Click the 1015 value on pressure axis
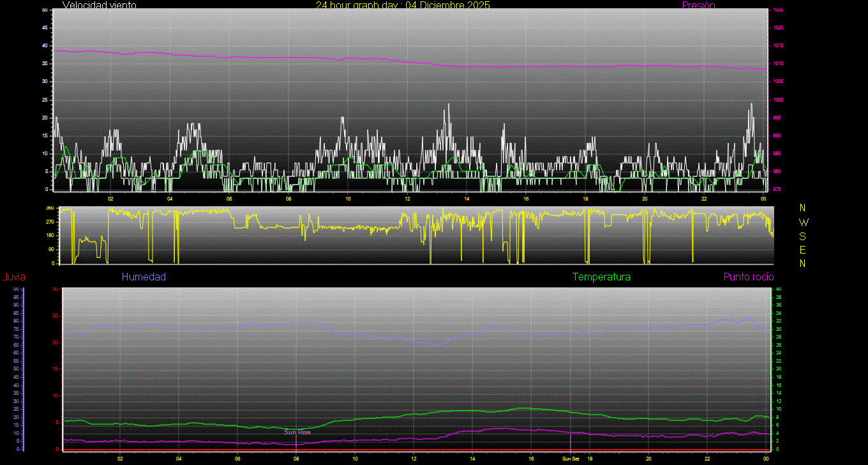Image resolution: width=868 pixels, height=465 pixels. (778, 46)
